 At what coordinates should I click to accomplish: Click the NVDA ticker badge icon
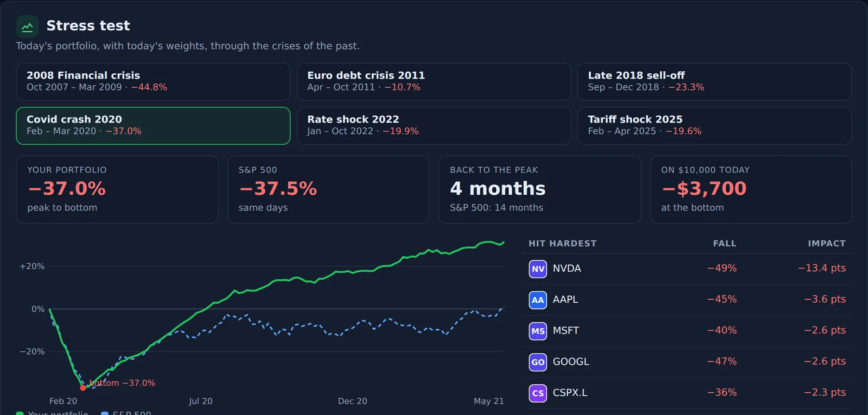pyautogui.click(x=538, y=269)
